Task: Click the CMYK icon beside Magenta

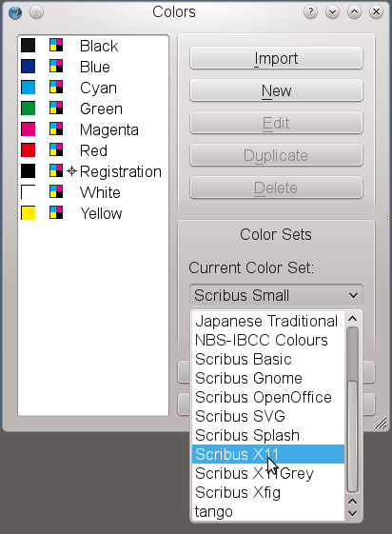Action: click(56, 129)
